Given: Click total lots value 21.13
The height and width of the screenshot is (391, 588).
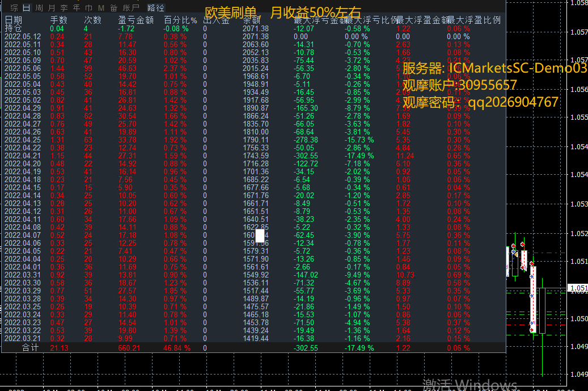Looking at the screenshot, I should [x=59, y=348].
